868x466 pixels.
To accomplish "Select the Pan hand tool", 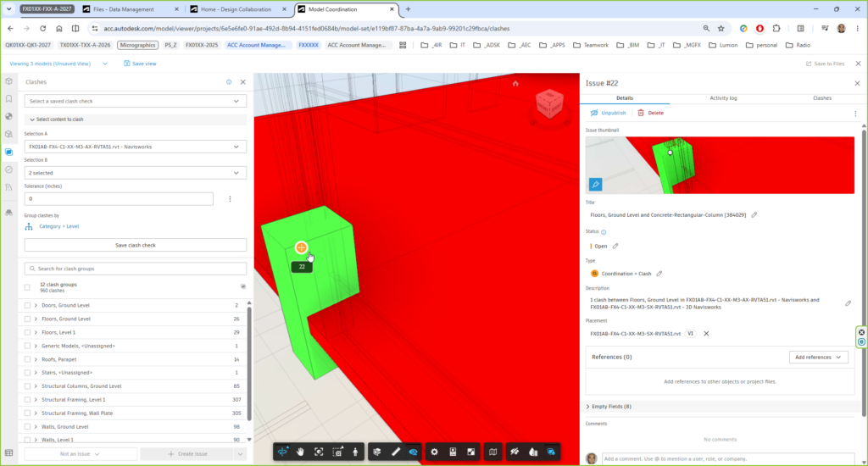I will click(300, 452).
